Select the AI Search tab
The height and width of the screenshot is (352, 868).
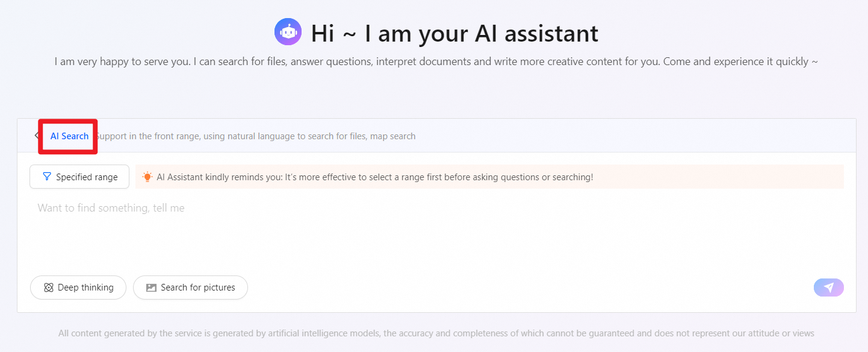(x=69, y=136)
